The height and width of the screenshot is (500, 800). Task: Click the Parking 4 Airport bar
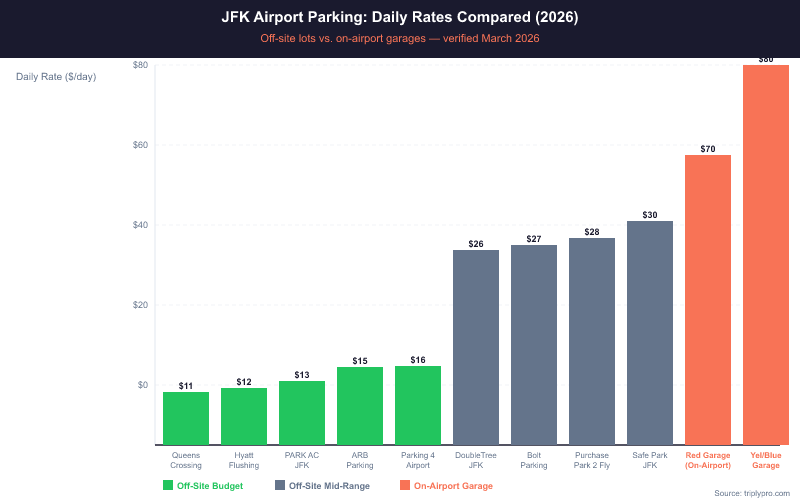[x=418, y=405]
